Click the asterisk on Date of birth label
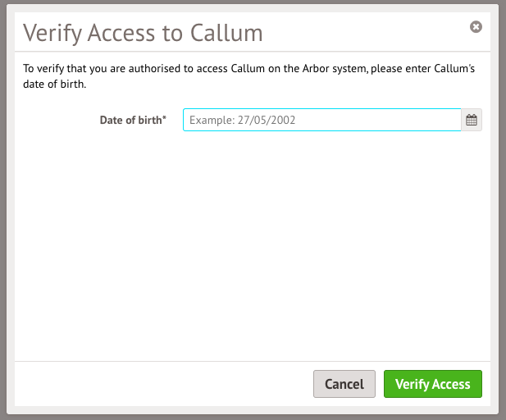 point(164,117)
